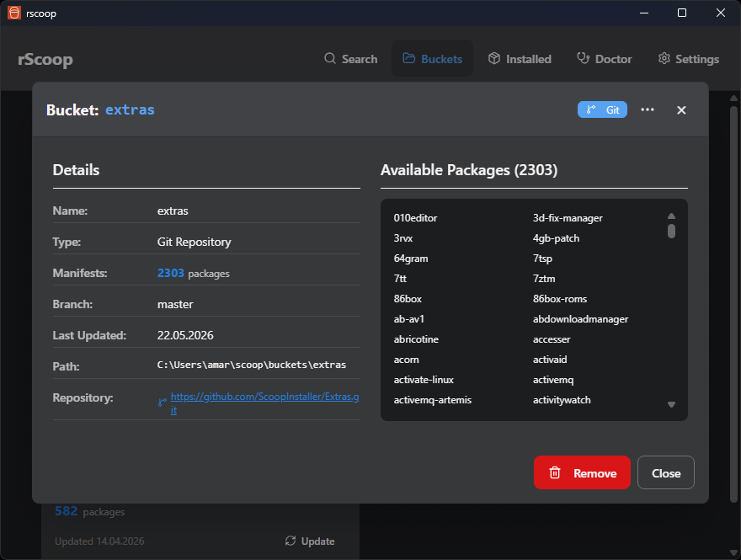Image resolution: width=741 pixels, height=560 pixels.
Task: Click the 2303 manifests count
Action: (171, 273)
